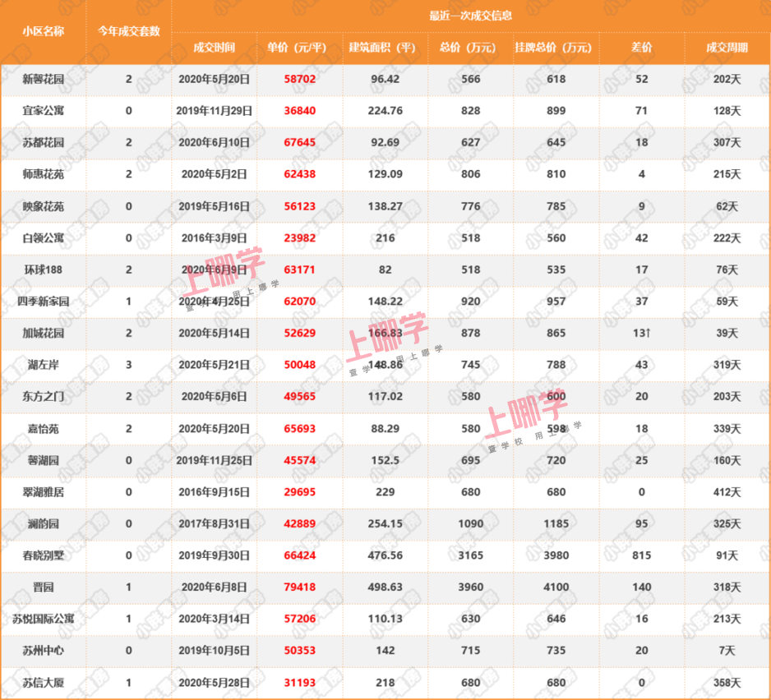
Task: Select the 湖左岸 row name
Action: point(44,365)
